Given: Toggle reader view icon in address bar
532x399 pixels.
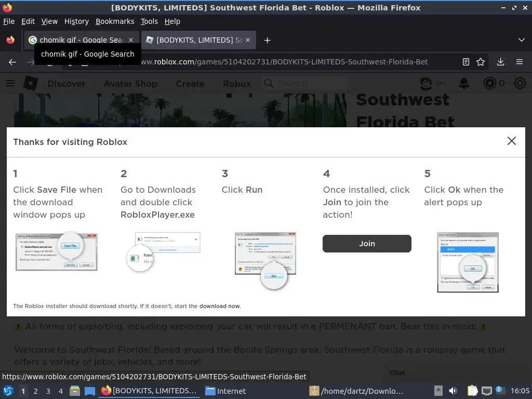Looking at the screenshot, I should tap(466, 62).
